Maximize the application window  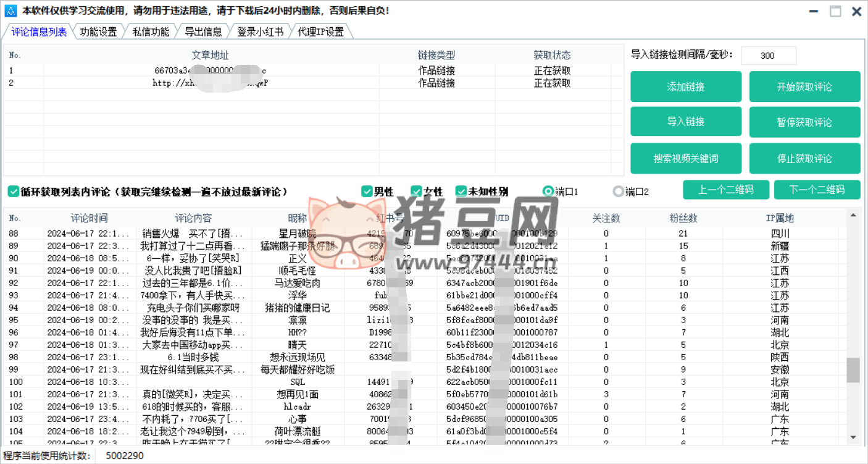coord(835,11)
